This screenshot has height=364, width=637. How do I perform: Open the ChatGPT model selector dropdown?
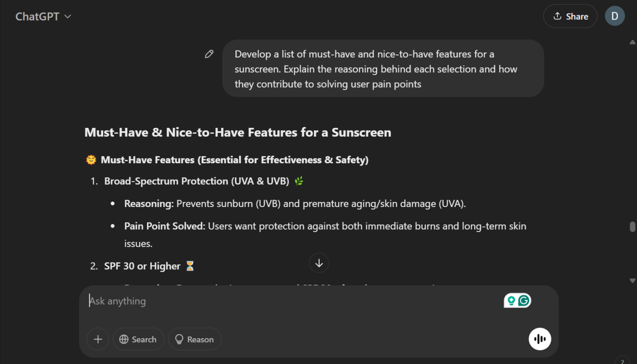(x=43, y=17)
